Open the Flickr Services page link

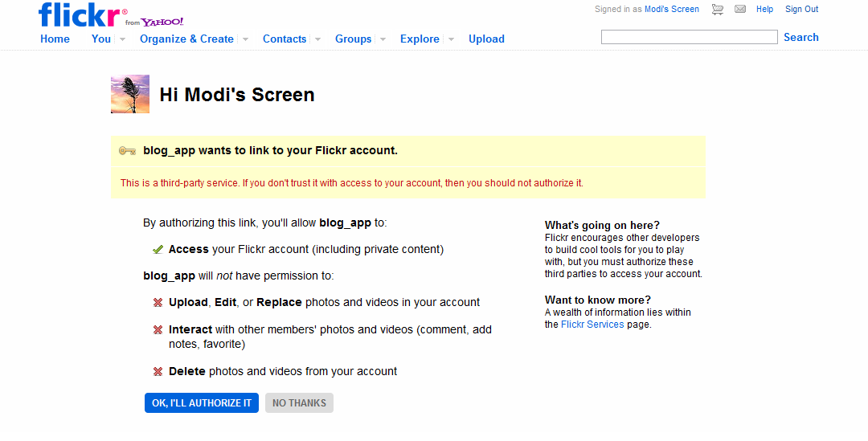click(x=592, y=325)
